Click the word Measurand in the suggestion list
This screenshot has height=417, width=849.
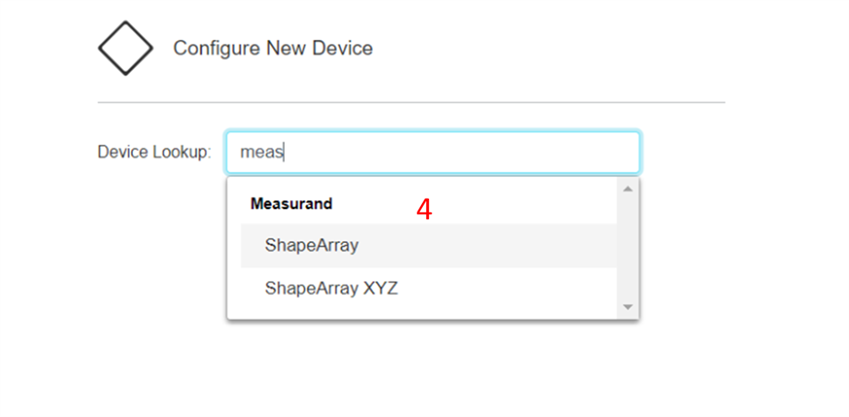(291, 204)
